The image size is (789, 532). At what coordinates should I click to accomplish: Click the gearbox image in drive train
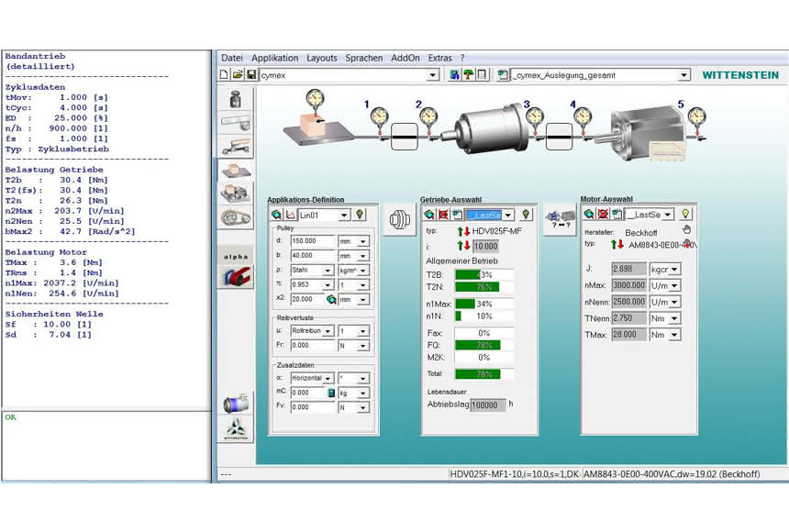pyautogui.click(x=485, y=128)
